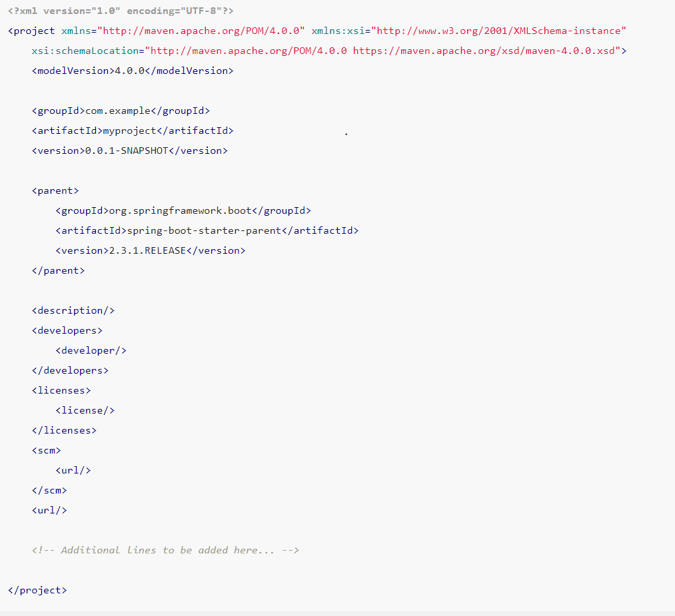Select the license element inside licenses
The image size is (675, 616).
pos(85,410)
